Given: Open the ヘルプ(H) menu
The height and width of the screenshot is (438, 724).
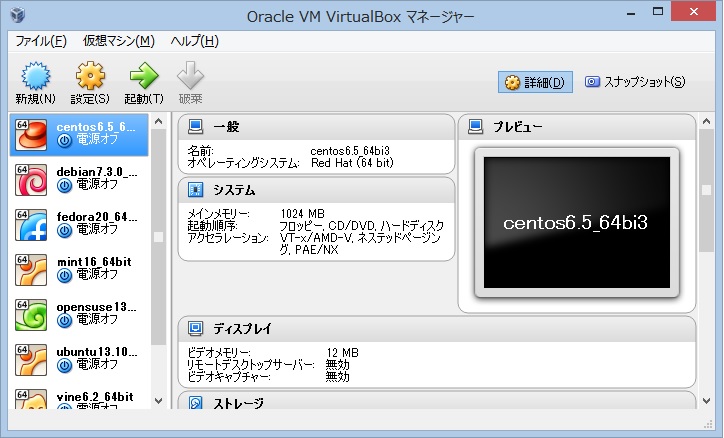Looking at the screenshot, I should (194, 41).
